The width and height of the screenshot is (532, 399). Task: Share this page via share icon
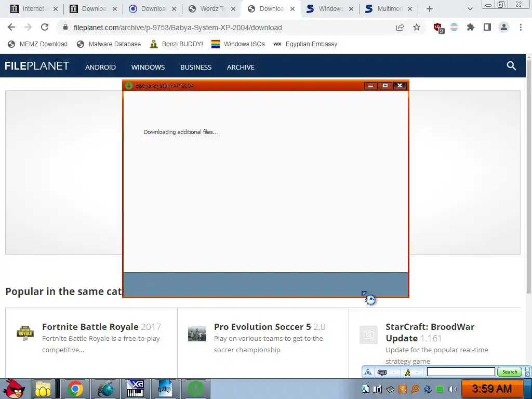(x=400, y=28)
